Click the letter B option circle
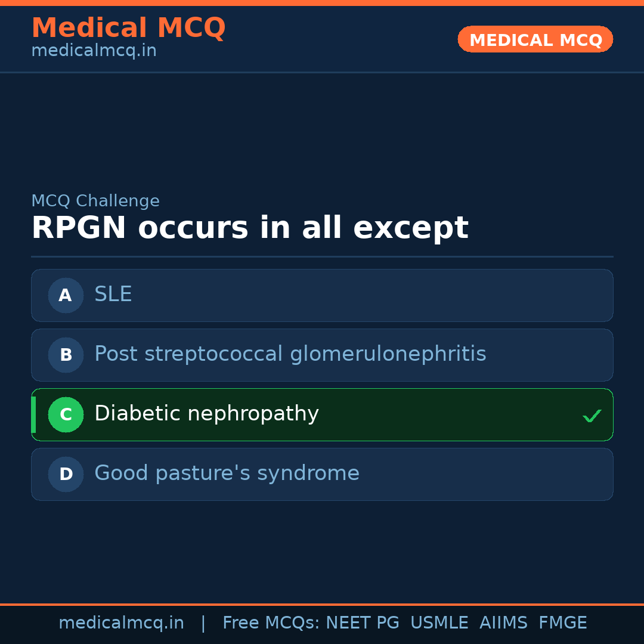Image resolution: width=644 pixels, height=644 pixels. (x=66, y=355)
